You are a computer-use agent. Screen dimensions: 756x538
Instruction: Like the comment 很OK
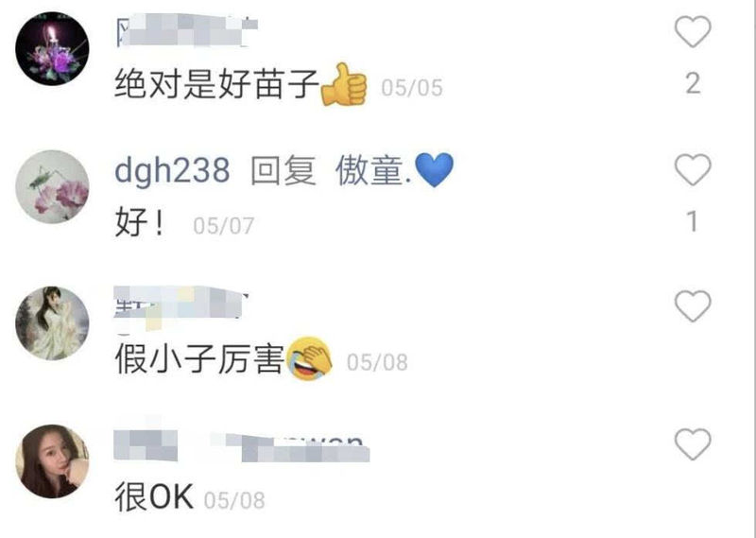(693, 443)
